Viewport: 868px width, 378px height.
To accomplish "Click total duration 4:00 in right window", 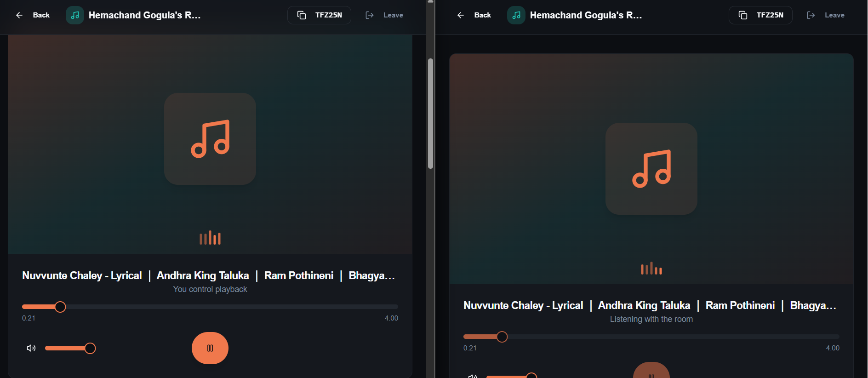I will pyautogui.click(x=833, y=348).
